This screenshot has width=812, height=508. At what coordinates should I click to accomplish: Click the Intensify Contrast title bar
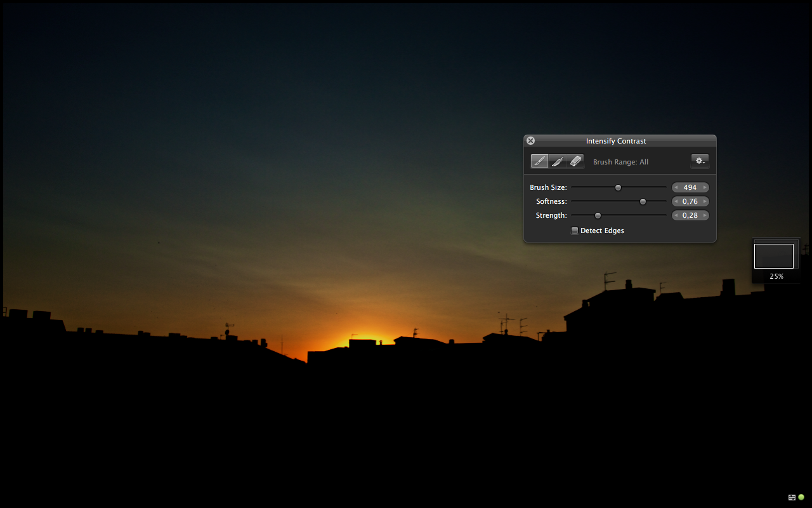click(x=620, y=141)
